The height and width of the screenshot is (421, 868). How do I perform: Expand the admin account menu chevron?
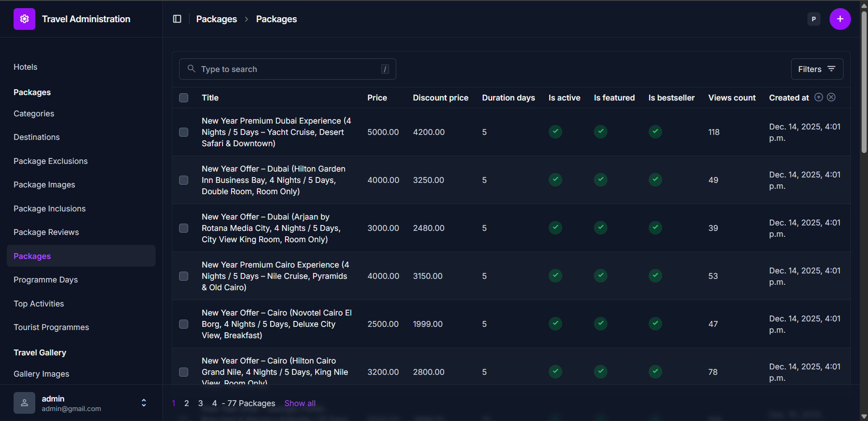point(144,402)
